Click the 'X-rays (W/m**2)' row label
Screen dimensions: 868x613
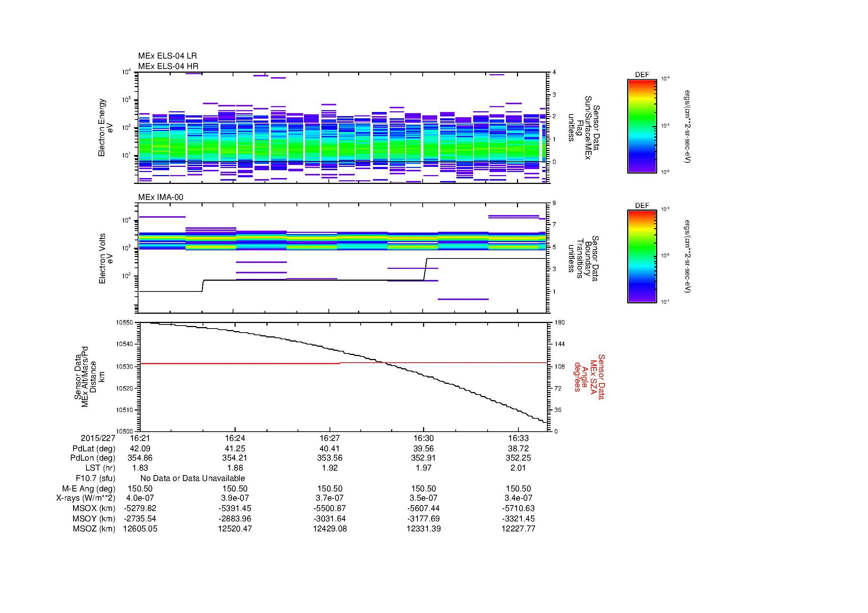86,498
